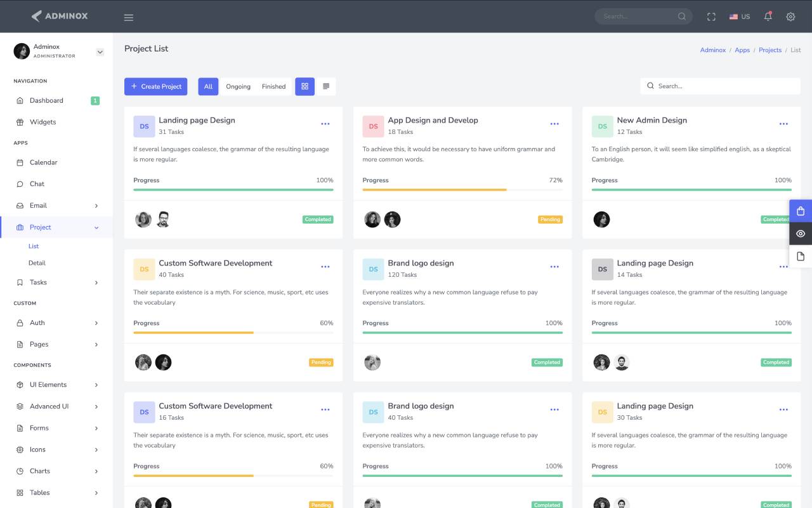Image resolution: width=812 pixels, height=508 pixels.
Task: Open options menu for Custom Software Development 16 Tasks
Action: pos(325,410)
